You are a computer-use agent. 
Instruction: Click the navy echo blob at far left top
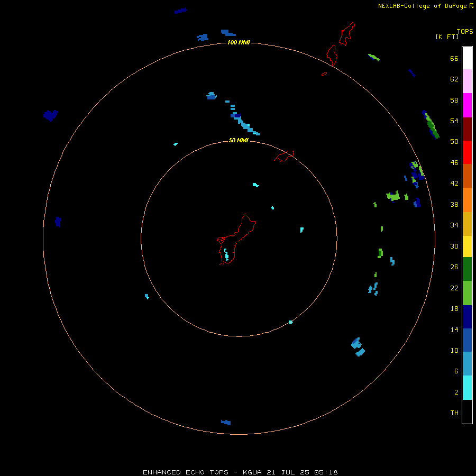point(51,115)
